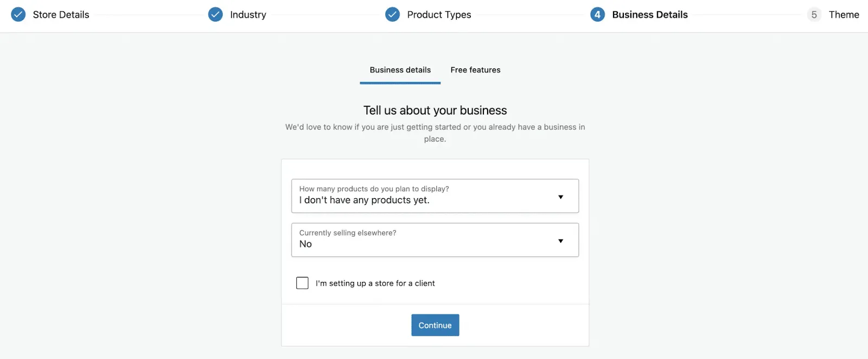The height and width of the screenshot is (359, 868).
Task: Click the 'Tell us about your business' heading
Action: 435,110
